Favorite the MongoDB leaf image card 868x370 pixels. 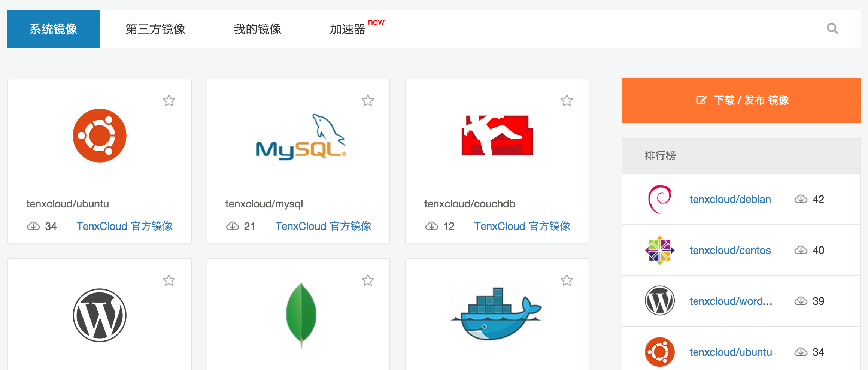click(368, 280)
